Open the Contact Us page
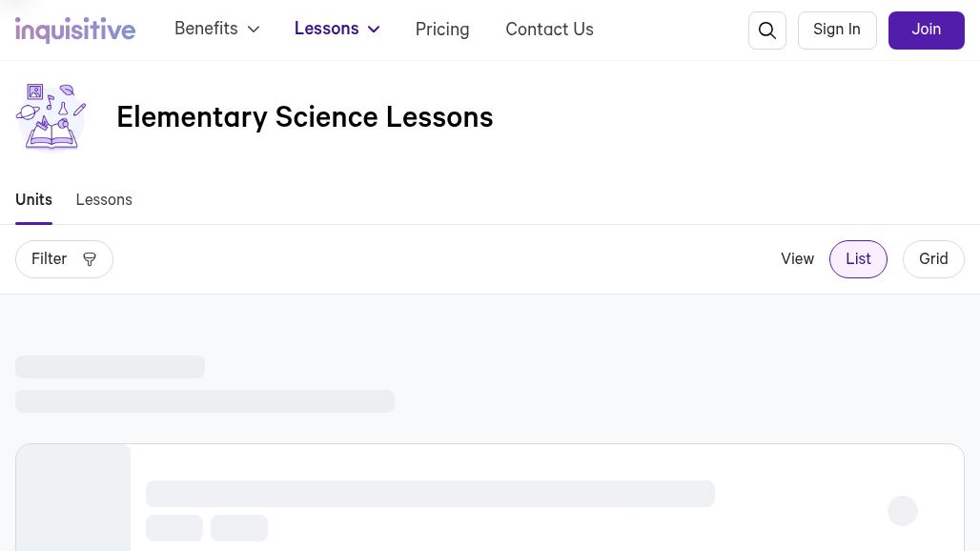Image resolution: width=980 pixels, height=551 pixels. (x=549, y=30)
